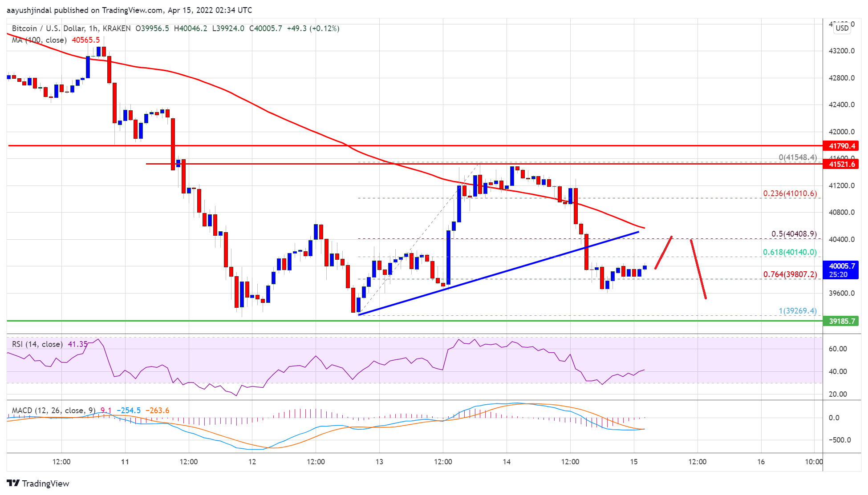The image size is (868, 495).
Task: Click the green 39185.7 price tag
Action: pyautogui.click(x=842, y=321)
